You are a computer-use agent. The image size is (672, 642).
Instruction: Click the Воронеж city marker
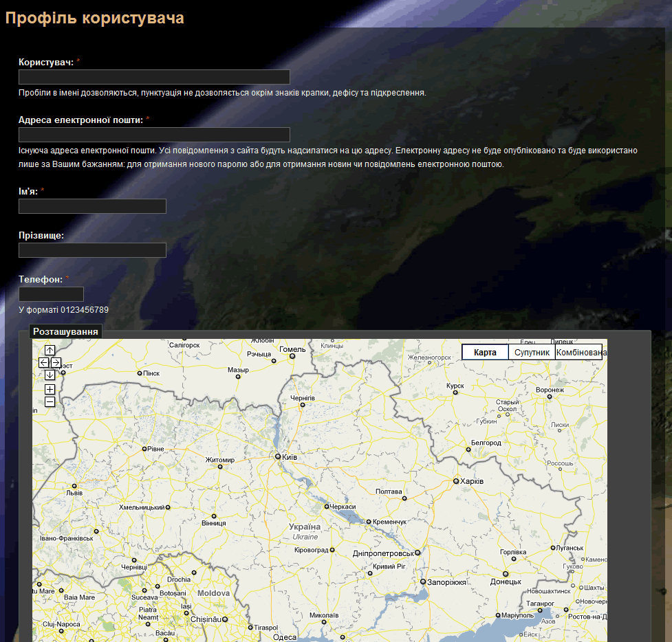[550, 397]
